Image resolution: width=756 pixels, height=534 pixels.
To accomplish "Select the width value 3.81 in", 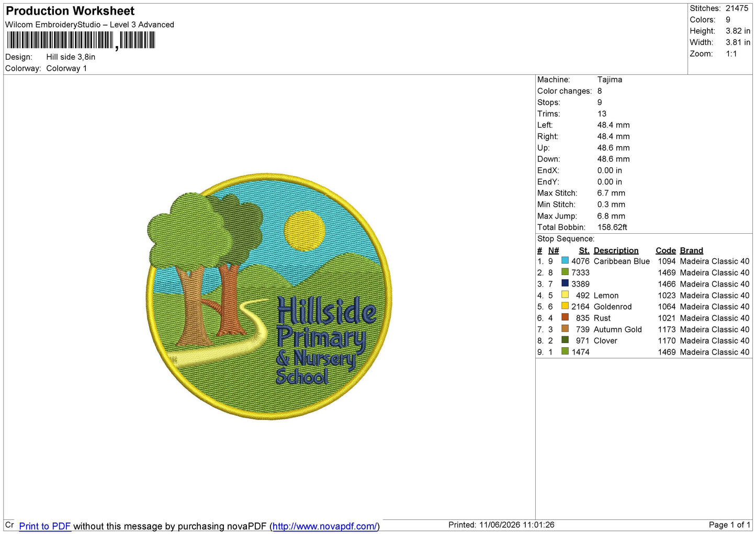I will point(738,42).
